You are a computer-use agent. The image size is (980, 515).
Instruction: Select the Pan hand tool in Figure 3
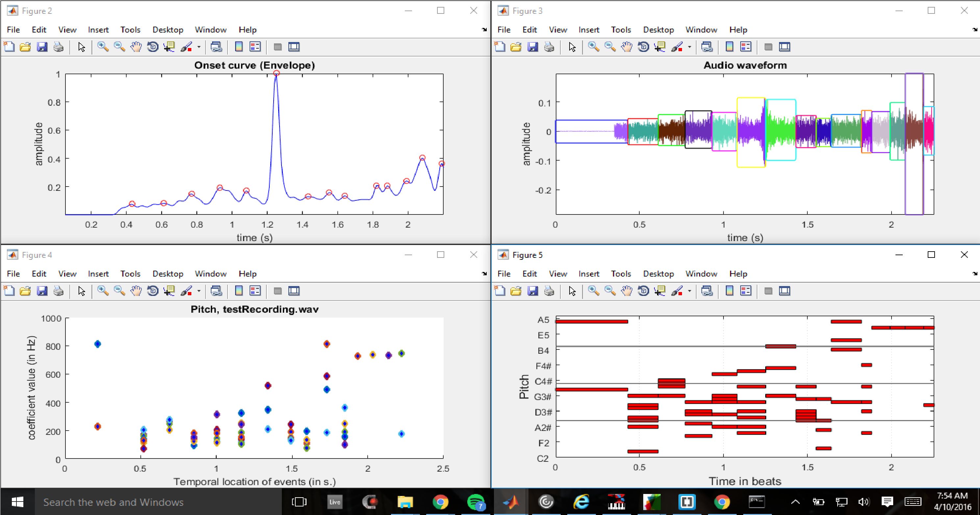pos(626,47)
